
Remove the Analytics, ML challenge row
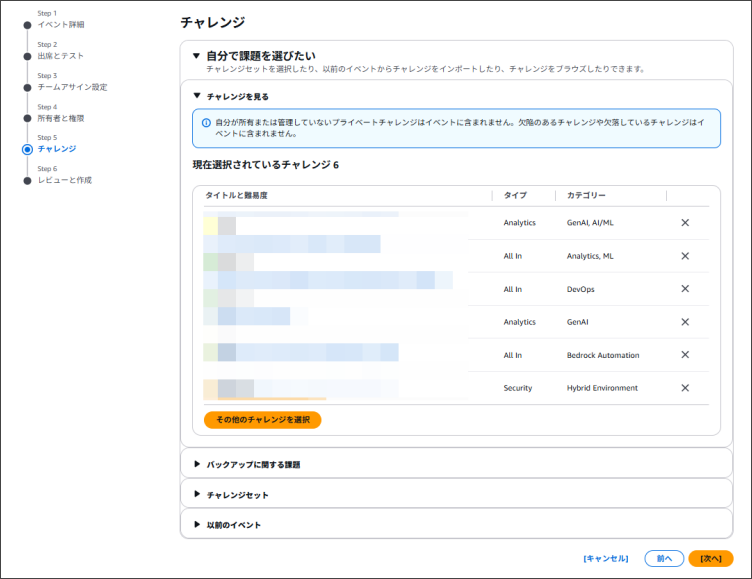point(685,256)
